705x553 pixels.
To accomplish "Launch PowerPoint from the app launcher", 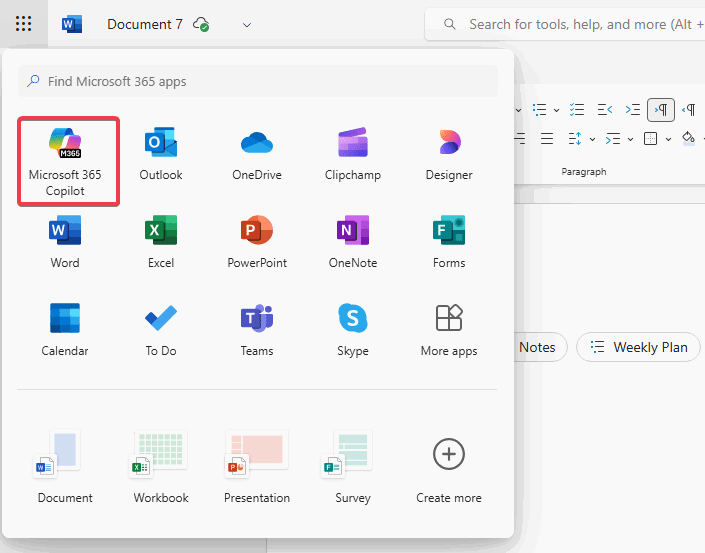I will 257,243.
